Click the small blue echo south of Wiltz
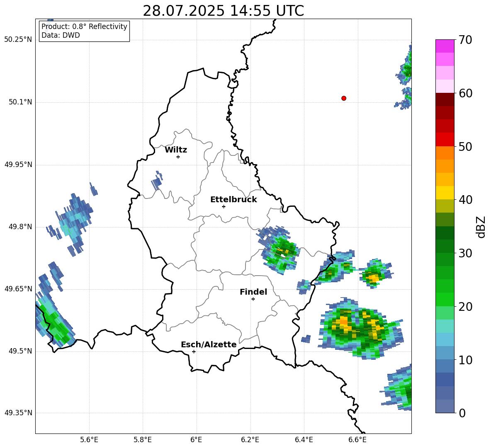This screenshot has width=491, height=448. (157, 181)
